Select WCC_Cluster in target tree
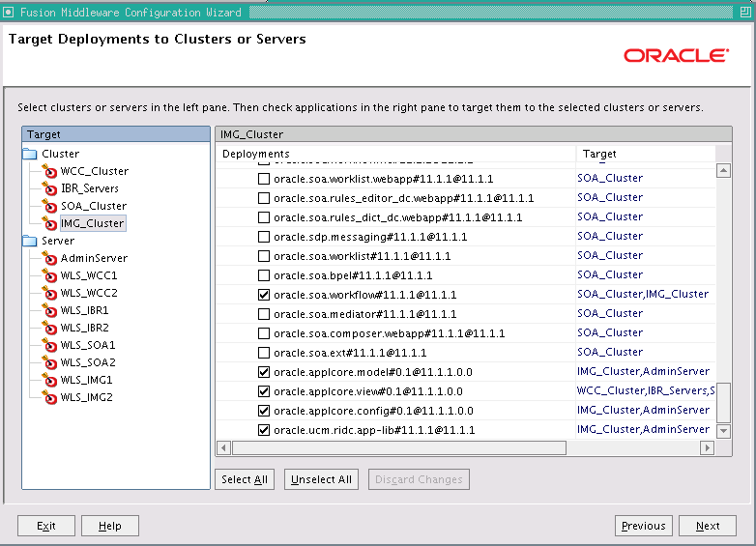This screenshot has height=546, width=756. click(x=95, y=171)
